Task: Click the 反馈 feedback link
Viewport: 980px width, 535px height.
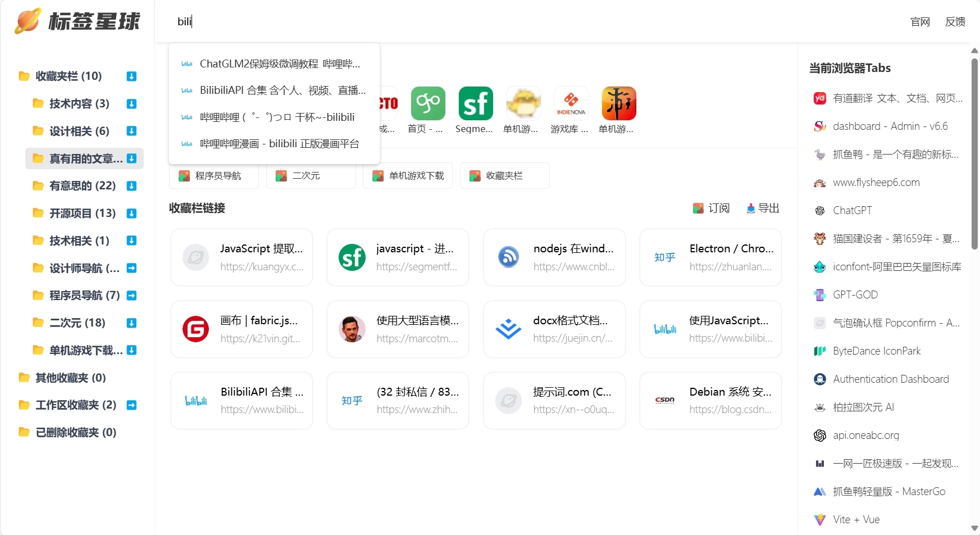Action: click(x=955, y=22)
